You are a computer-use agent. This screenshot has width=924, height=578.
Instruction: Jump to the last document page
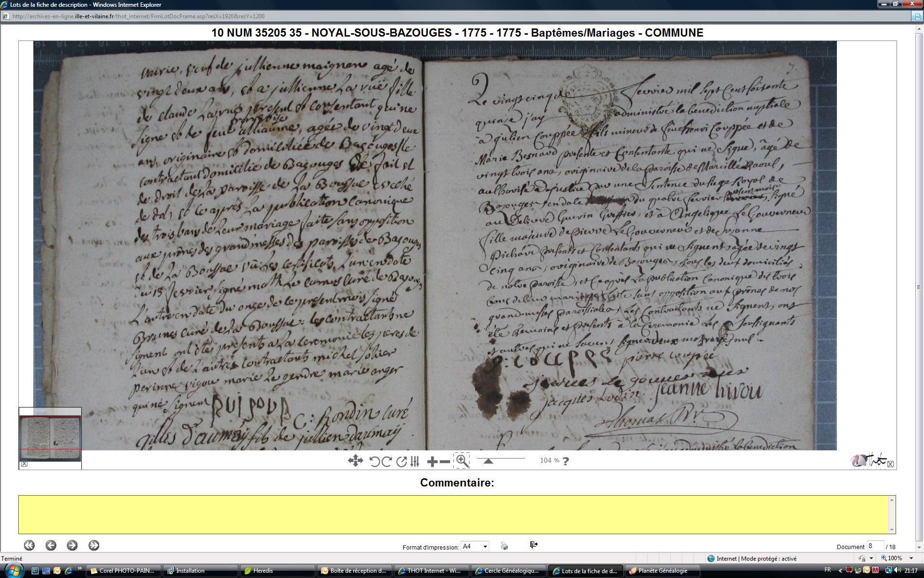click(x=94, y=545)
